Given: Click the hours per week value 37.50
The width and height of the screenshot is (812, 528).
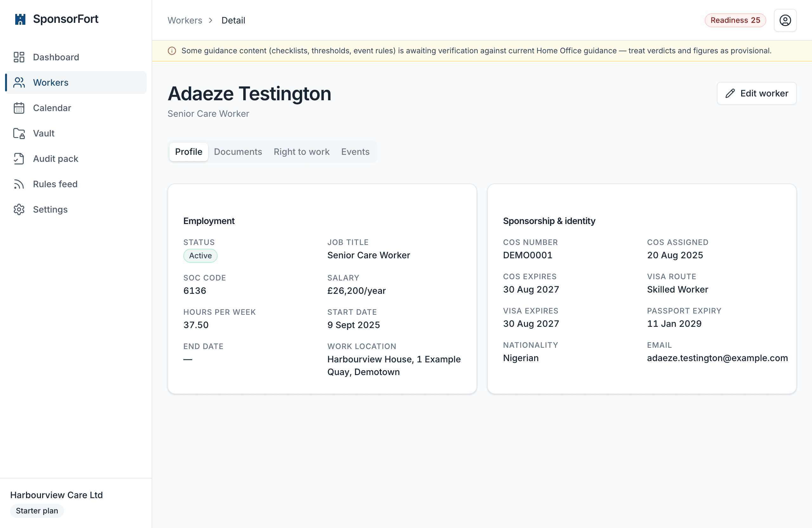Looking at the screenshot, I should coord(196,325).
